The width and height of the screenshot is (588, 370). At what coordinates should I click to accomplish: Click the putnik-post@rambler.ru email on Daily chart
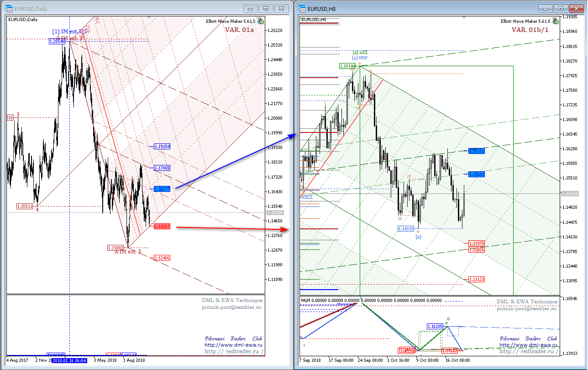click(232, 307)
